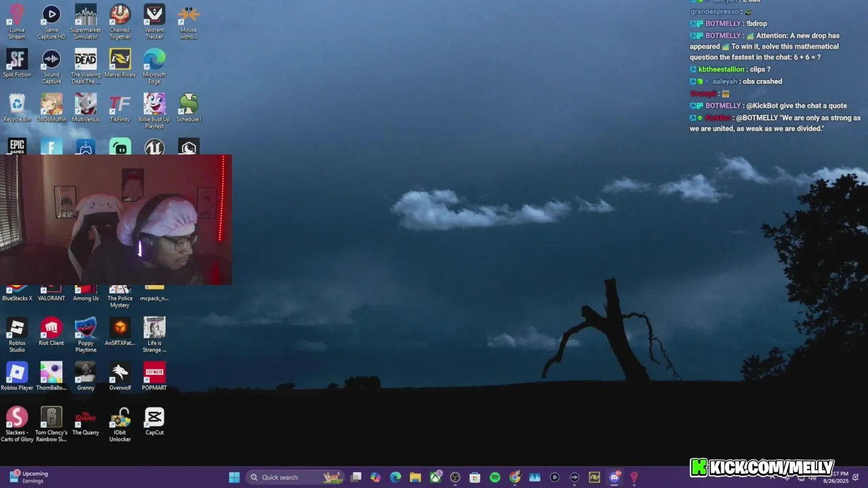
Task: Select Slackers - Carts of Glory icon
Action: pyautogui.click(x=17, y=424)
